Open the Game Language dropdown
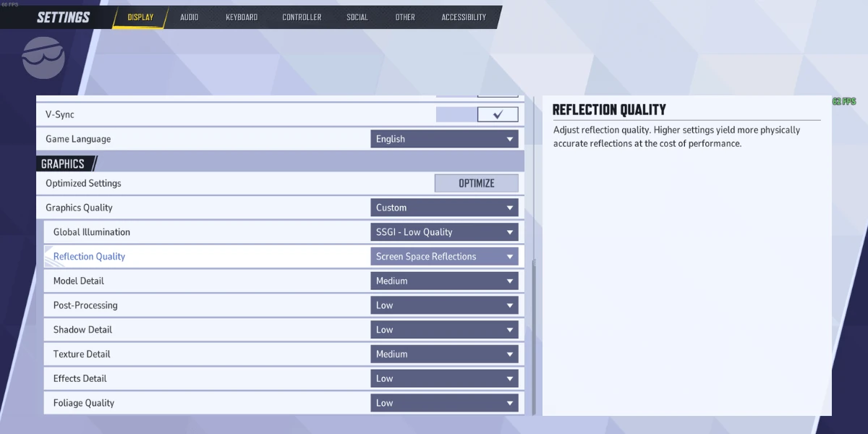The width and height of the screenshot is (868, 434). [444, 139]
